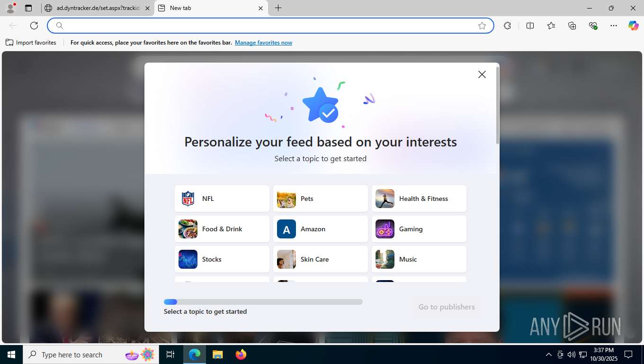
Task: Select the Gaming topic
Action: click(x=419, y=229)
